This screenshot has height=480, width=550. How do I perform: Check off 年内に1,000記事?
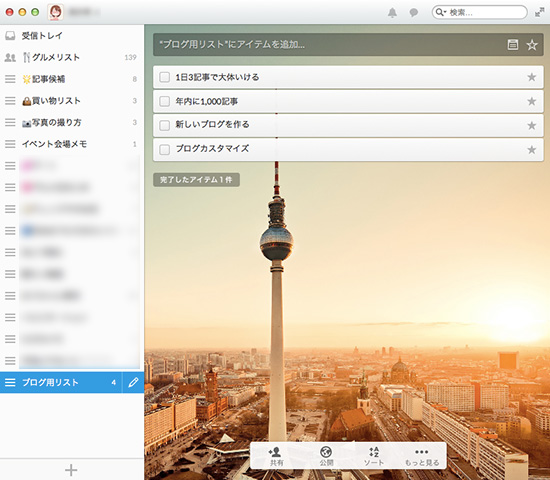pyautogui.click(x=165, y=101)
